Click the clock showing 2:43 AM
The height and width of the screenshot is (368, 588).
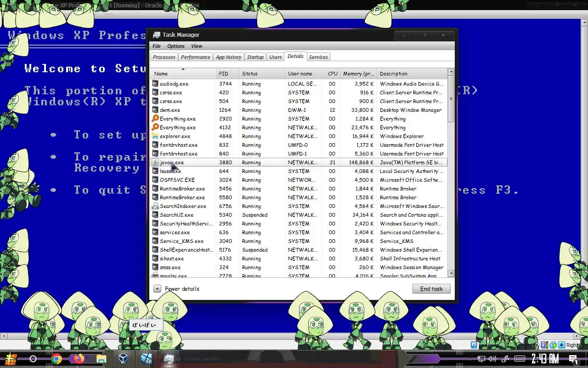(x=545, y=359)
